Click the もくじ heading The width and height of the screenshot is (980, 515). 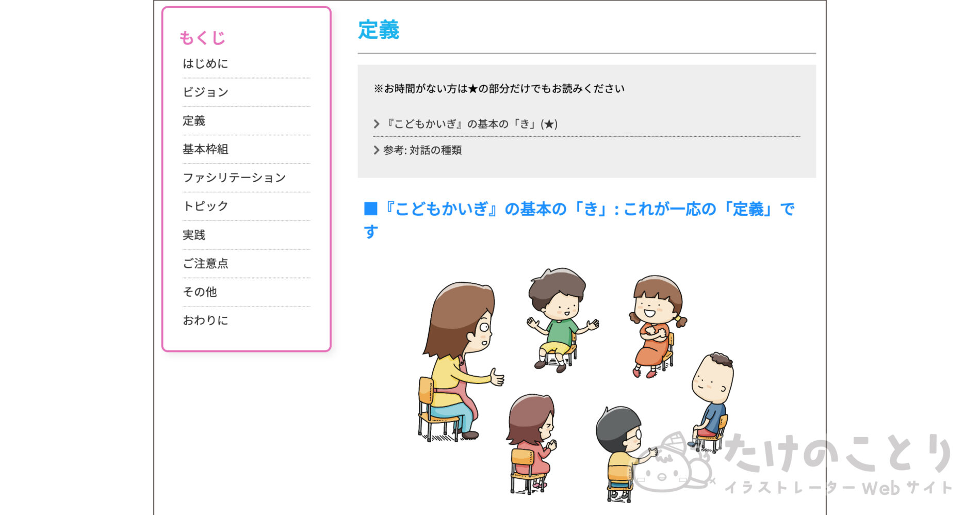202,38
